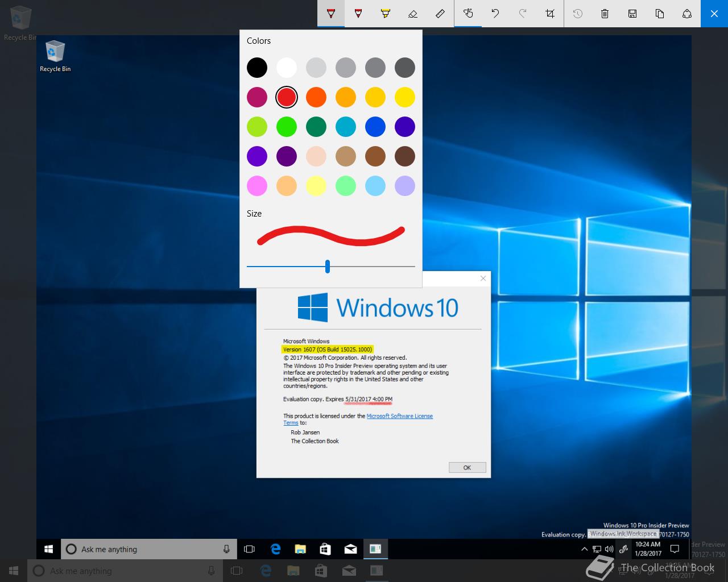Click the "Rob Jansen" licensee name
Image resolution: width=728 pixels, height=582 pixels.
(305, 433)
